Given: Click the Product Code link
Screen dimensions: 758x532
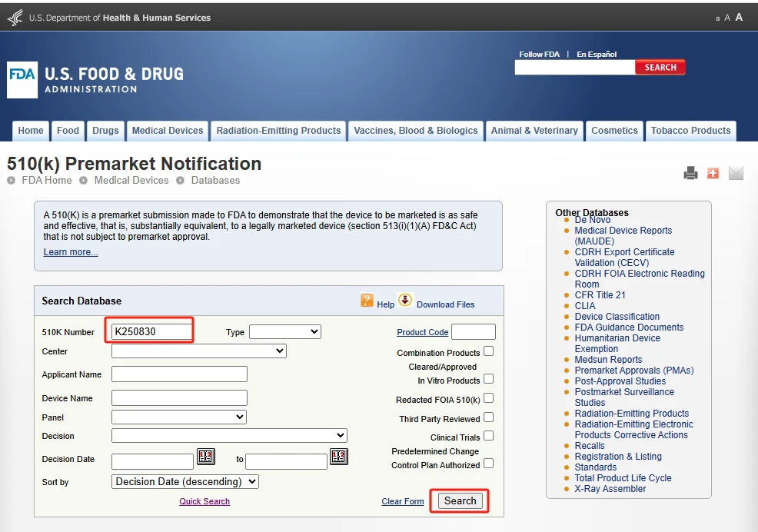Looking at the screenshot, I should click(x=423, y=332).
